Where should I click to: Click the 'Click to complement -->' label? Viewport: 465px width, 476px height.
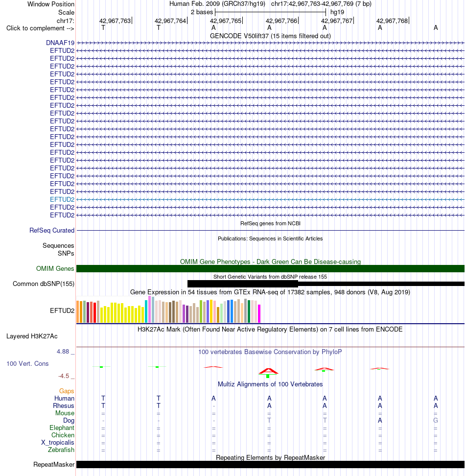[x=40, y=28]
